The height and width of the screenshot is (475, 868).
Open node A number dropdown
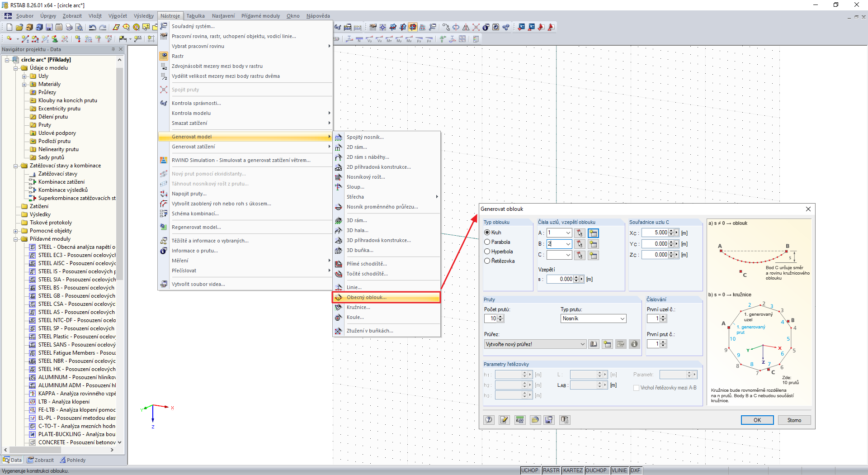[x=568, y=233]
